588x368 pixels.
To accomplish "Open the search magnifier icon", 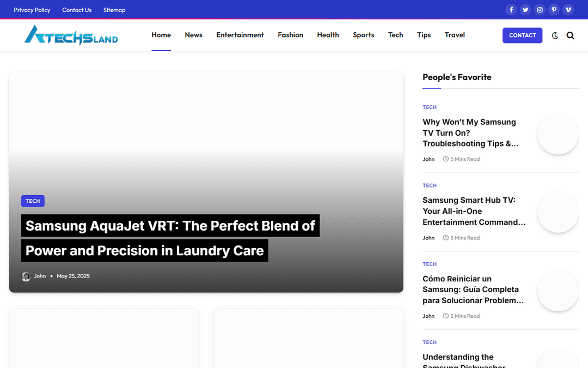I will click(x=571, y=35).
